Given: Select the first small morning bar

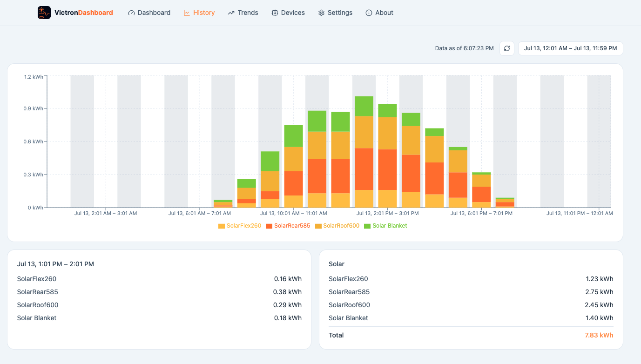Looking at the screenshot, I should [223, 204].
